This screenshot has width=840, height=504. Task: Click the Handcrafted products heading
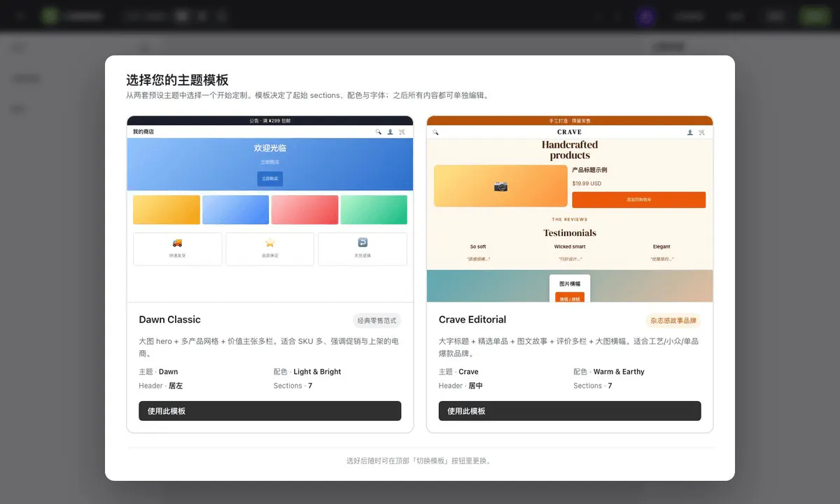pyautogui.click(x=570, y=150)
